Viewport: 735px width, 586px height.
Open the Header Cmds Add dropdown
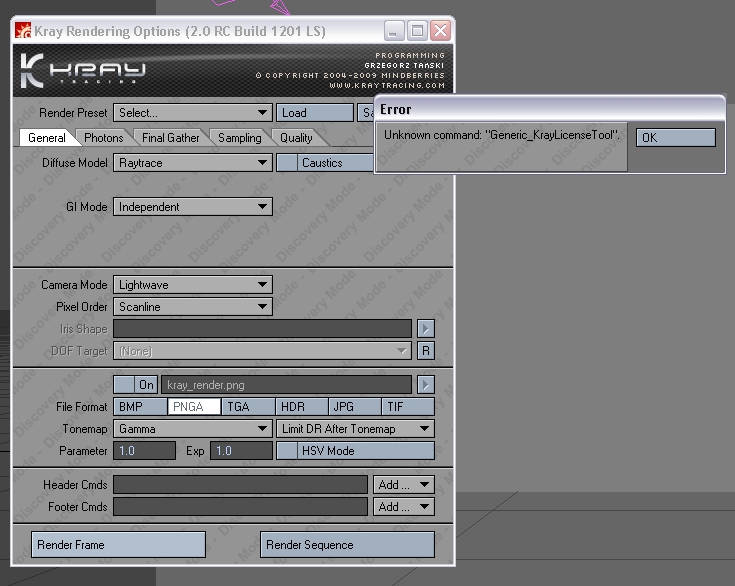[404, 485]
